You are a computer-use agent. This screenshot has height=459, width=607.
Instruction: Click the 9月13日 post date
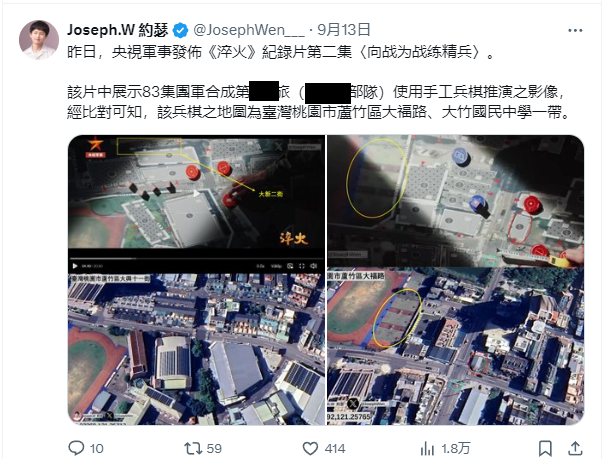point(344,30)
